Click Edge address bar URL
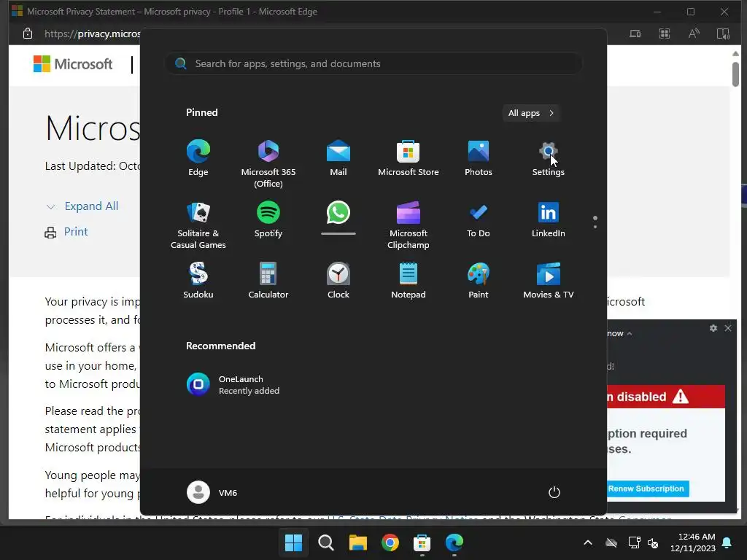 click(92, 34)
